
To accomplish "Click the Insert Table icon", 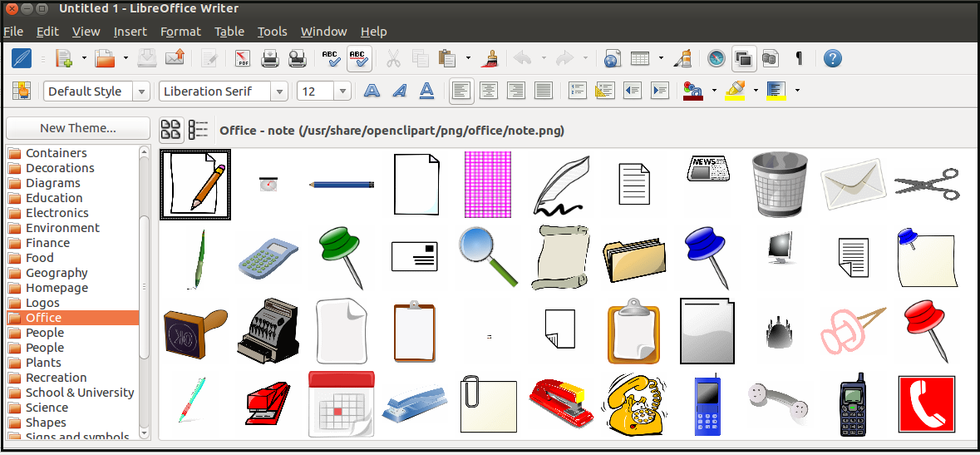I will [640, 59].
